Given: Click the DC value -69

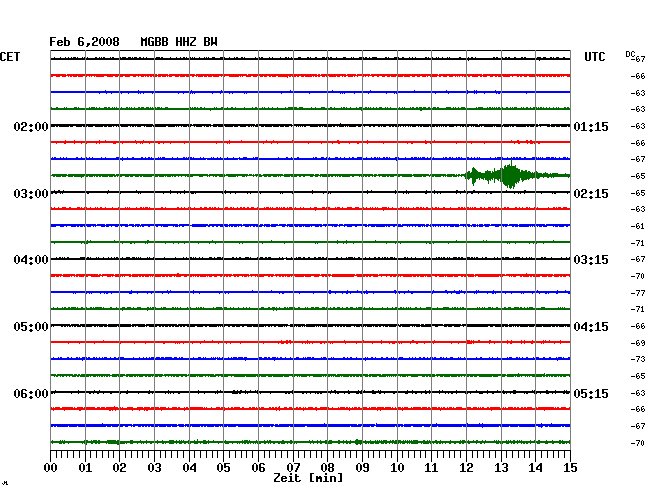Looking at the screenshot, I should tap(638, 343).
